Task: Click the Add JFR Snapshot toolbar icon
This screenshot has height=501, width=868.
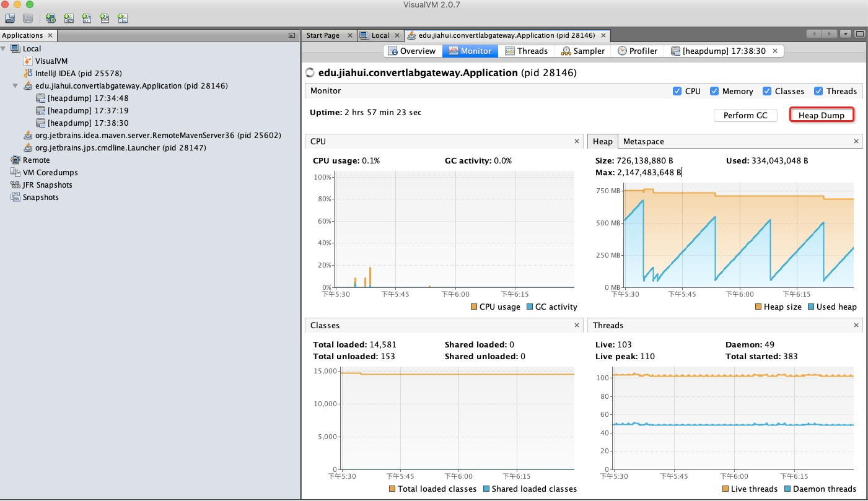Action: (105, 19)
